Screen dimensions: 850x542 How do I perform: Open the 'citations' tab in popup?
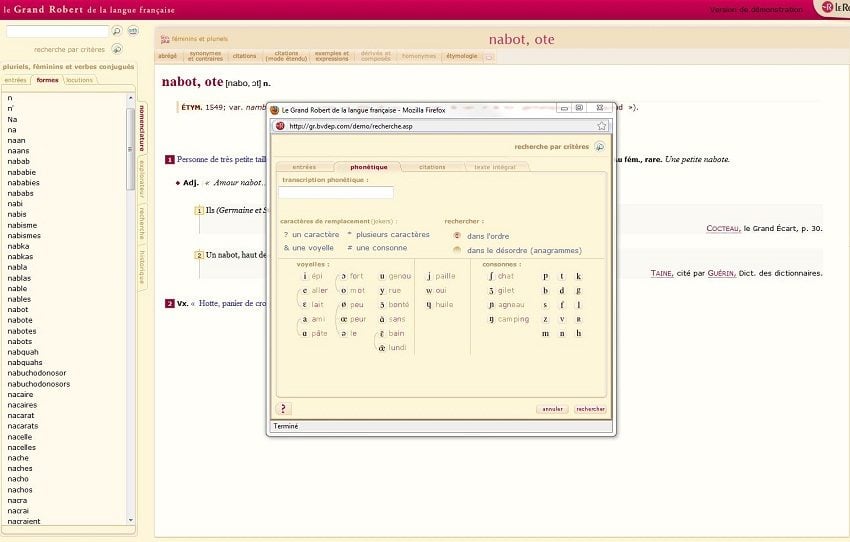[x=432, y=167]
